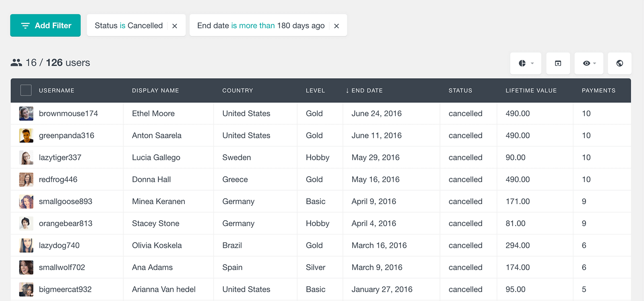The height and width of the screenshot is (301, 644).
Task: Click the avatar of greenpanda316
Action: pyautogui.click(x=26, y=135)
